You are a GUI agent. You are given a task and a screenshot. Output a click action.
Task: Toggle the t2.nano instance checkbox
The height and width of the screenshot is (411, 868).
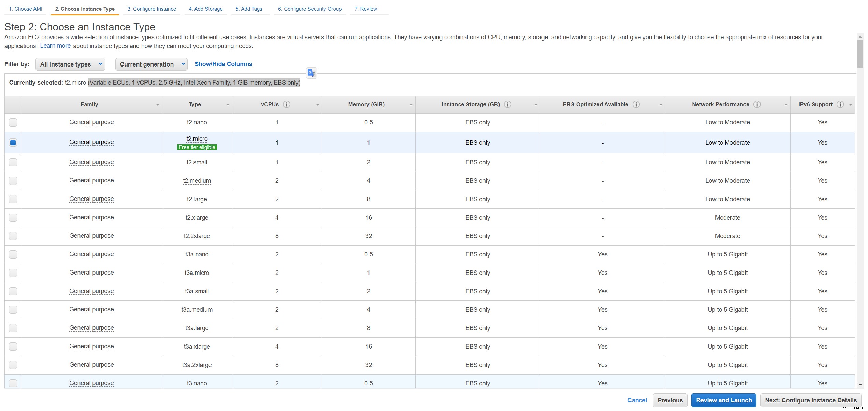13,122
